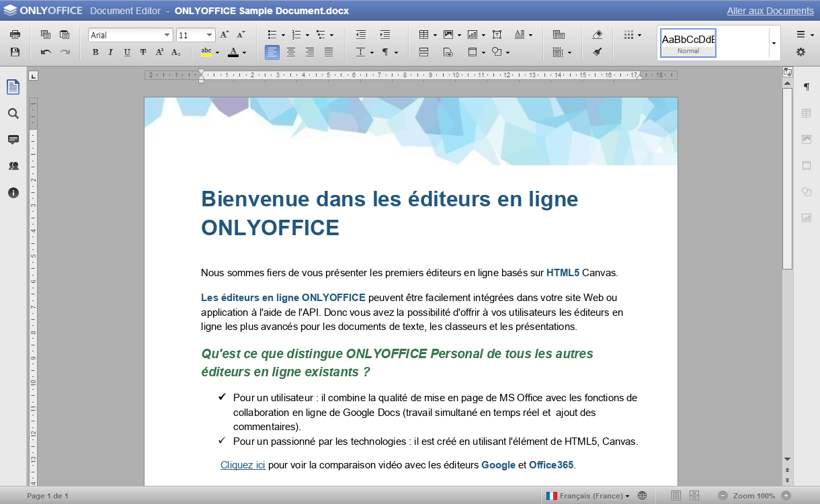The width and height of the screenshot is (820, 504).
Task: Click the Copy icon in toolbar
Action: click(x=46, y=35)
